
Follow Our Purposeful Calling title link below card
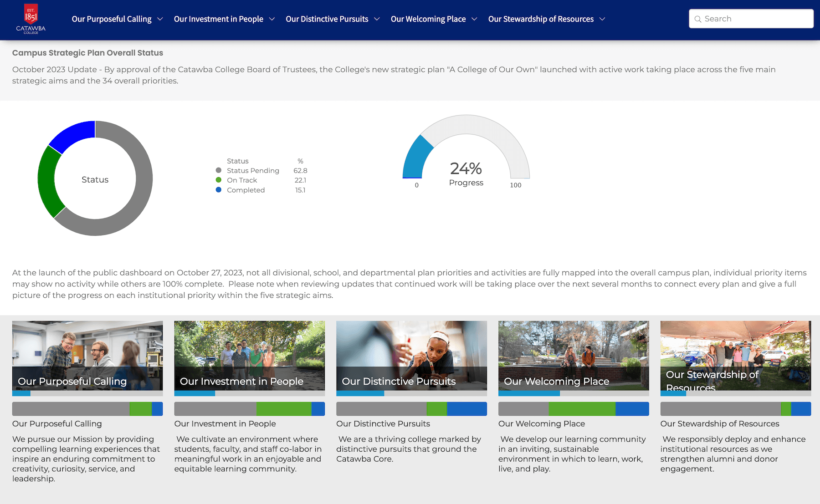[x=57, y=424]
